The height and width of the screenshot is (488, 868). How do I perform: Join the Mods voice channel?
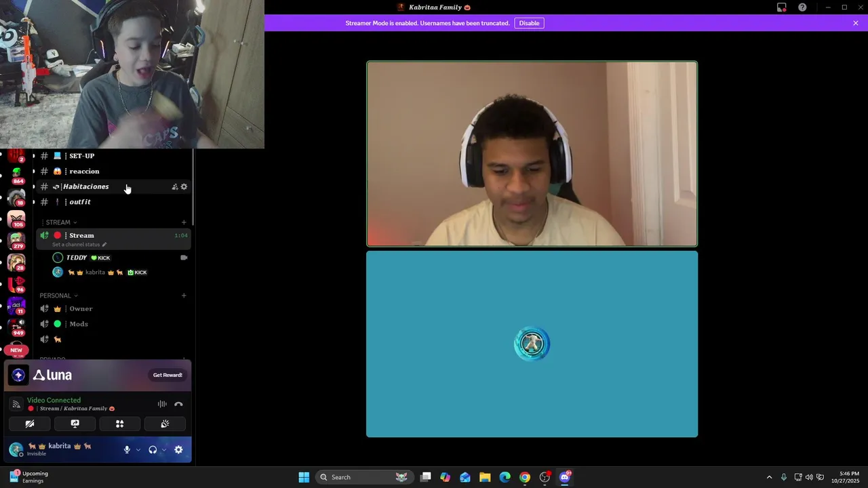point(113,324)
